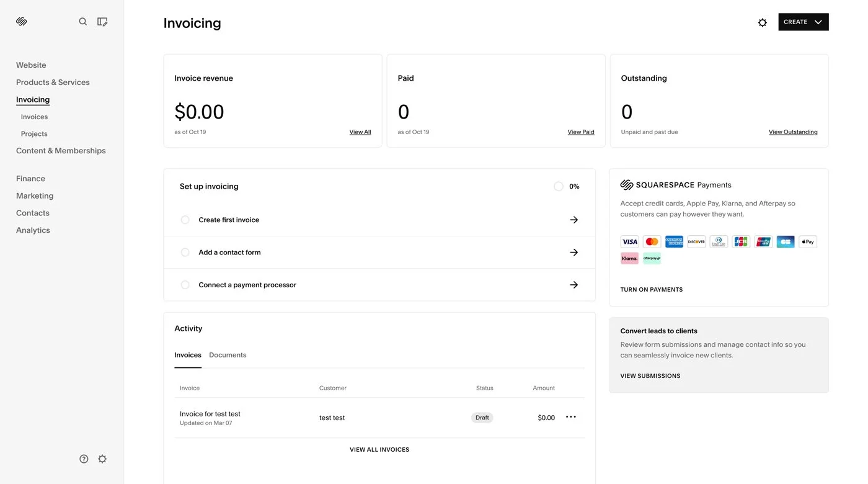This screenshot has height=484, width=868.
Task: Open the Create dropdown
Action: (803, 21)
